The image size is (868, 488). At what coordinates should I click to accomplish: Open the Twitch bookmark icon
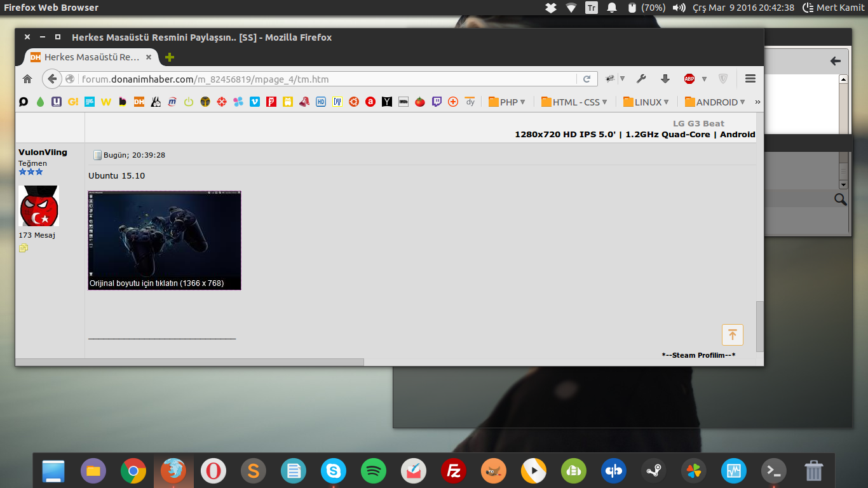pos(437,102)
